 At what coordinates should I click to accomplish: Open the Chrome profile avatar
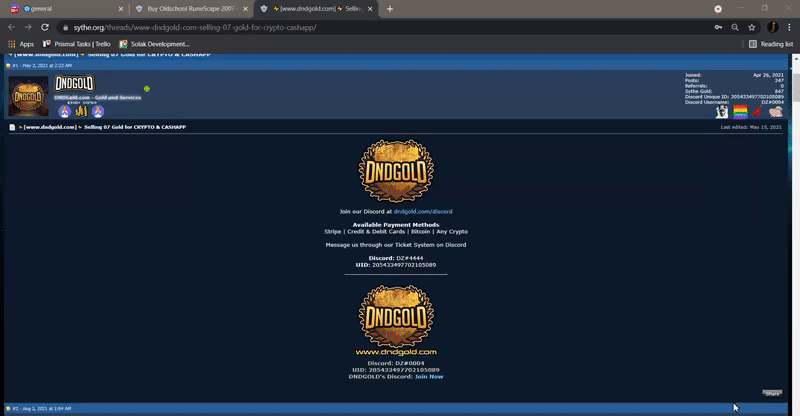tap(772, 27)
